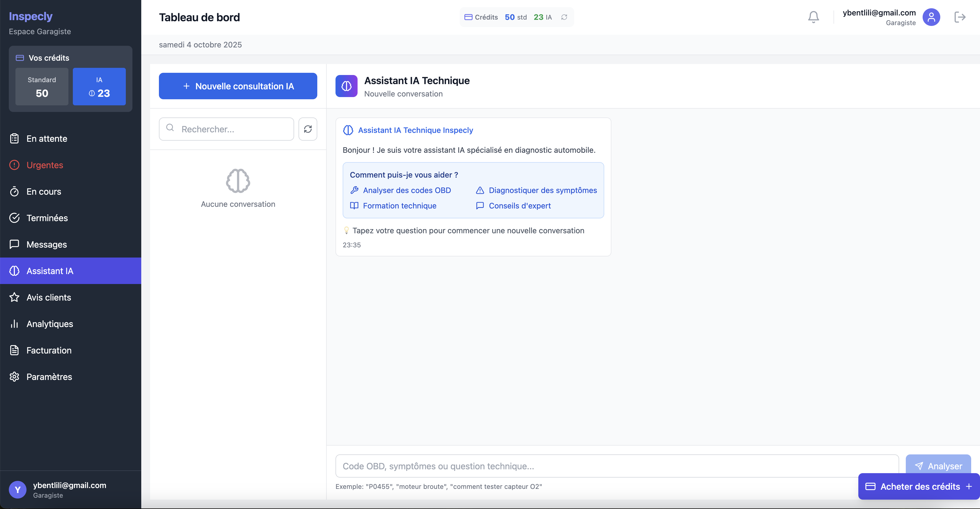Click Acheter des crédits button

click(918, 487)
